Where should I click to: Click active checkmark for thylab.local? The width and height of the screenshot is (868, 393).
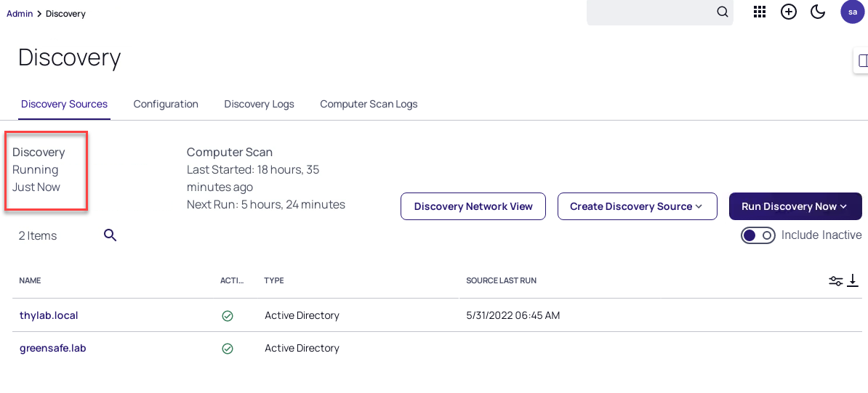pyautogui.click(x=228, y=316)
